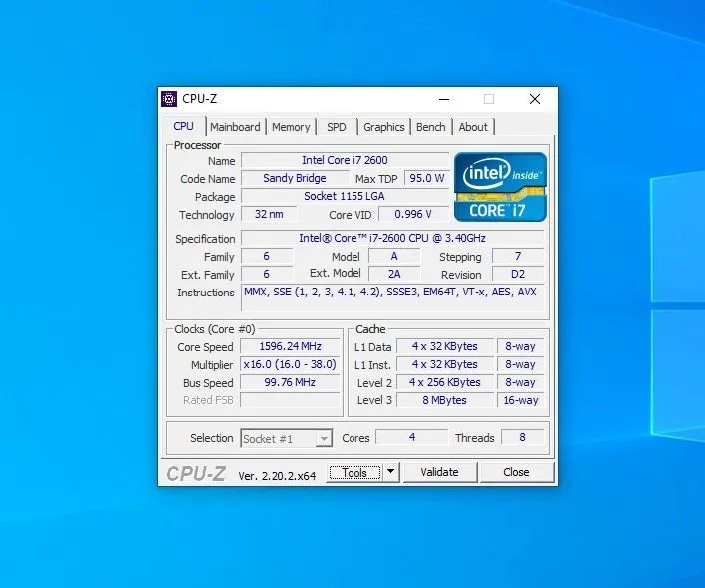This screenshot has width=705, height=588.
Task: Click the Revision value 'D2'
Action: 518,274
